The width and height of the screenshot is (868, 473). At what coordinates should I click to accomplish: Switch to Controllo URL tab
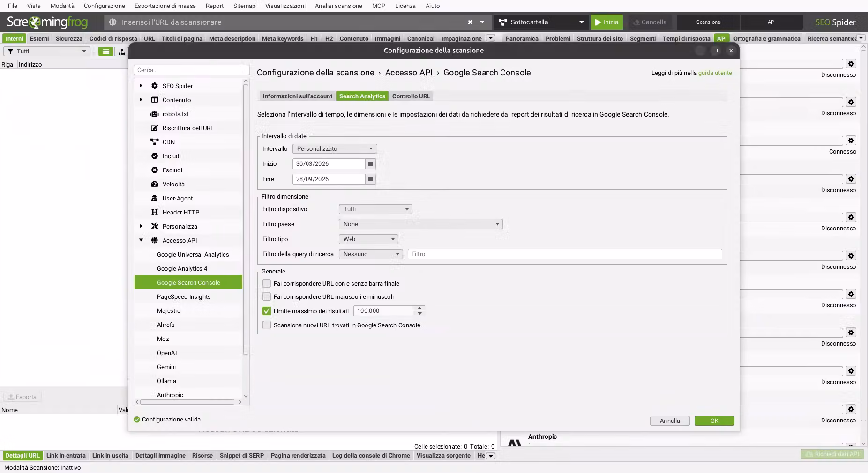point(411,96)
